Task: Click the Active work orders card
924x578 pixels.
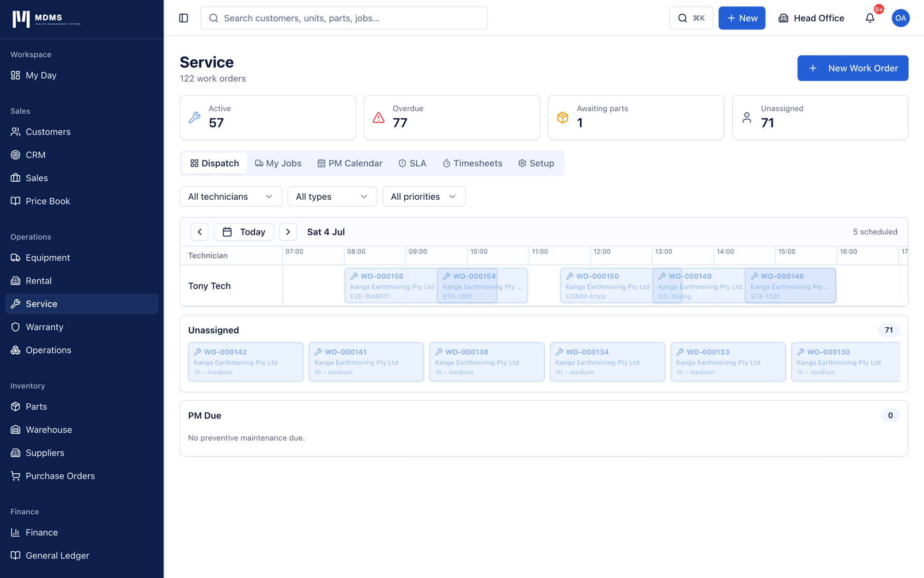Action: pos(268,117)
